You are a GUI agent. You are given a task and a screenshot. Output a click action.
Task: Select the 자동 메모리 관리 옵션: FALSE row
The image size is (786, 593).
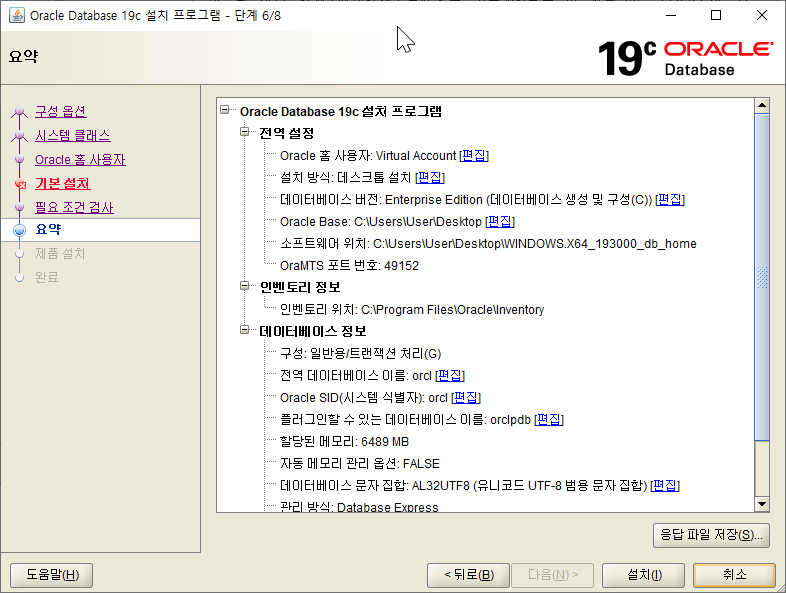point(360,464)
